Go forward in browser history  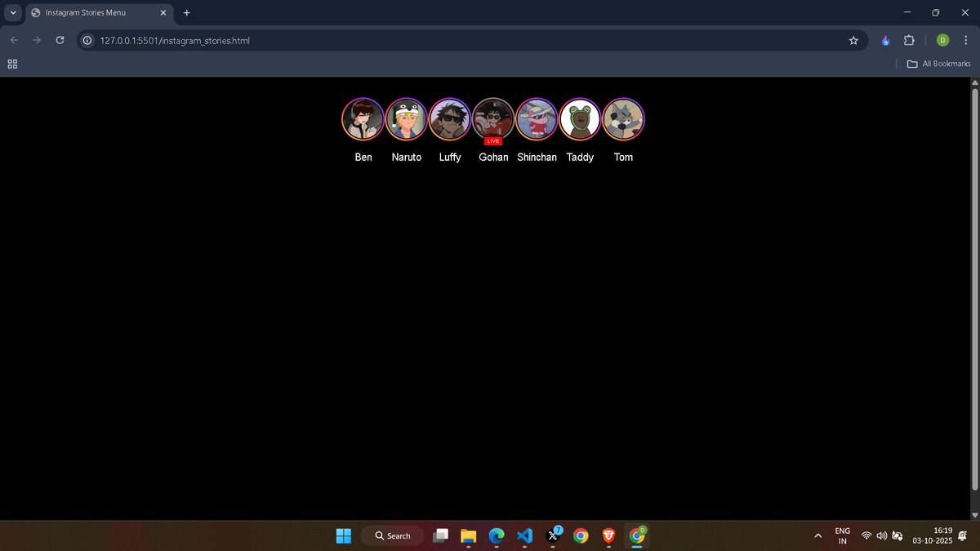click(x=37, y=40)
